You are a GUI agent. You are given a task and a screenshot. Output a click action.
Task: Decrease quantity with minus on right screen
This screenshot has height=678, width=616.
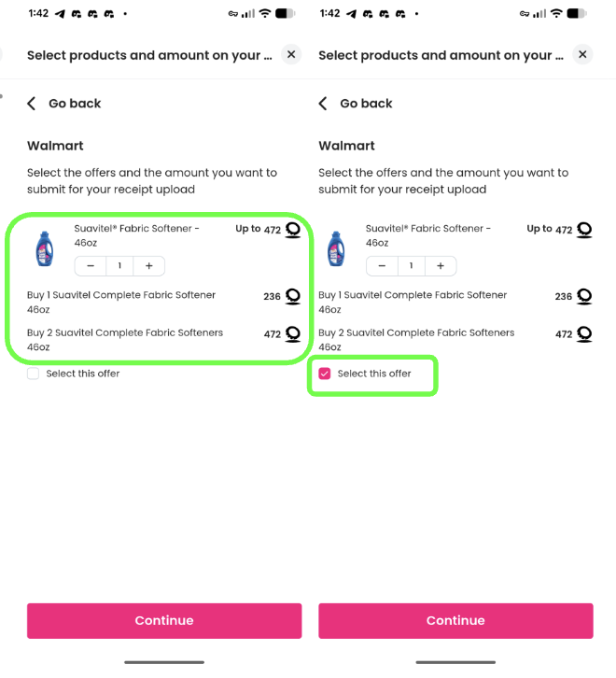(x=382, y=266)
